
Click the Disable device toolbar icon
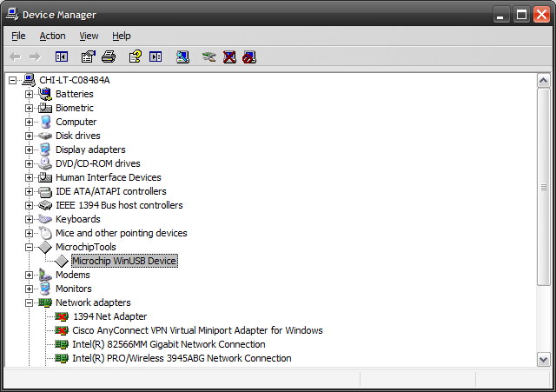249,57
